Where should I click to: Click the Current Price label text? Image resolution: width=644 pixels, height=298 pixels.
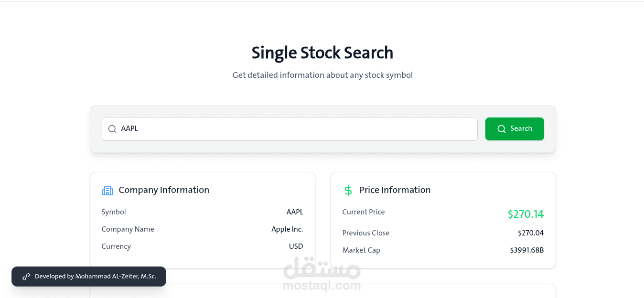(x=363, y=212)
